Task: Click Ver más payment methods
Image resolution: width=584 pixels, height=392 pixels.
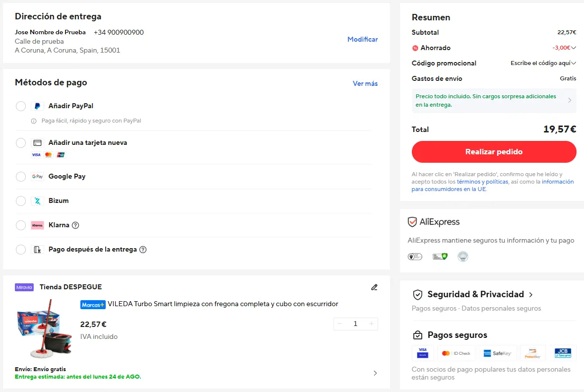Action: [x=365, y=84]
